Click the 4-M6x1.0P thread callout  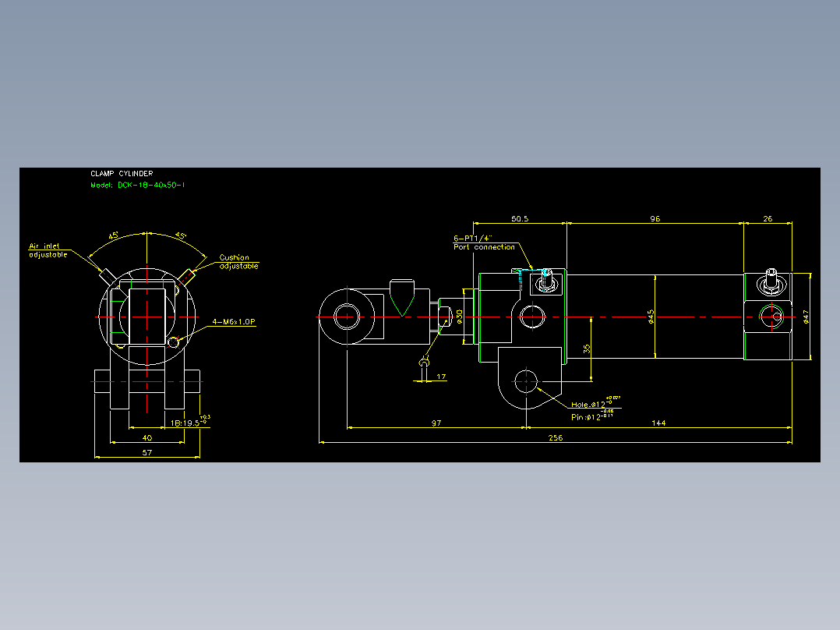coord(234,322)
